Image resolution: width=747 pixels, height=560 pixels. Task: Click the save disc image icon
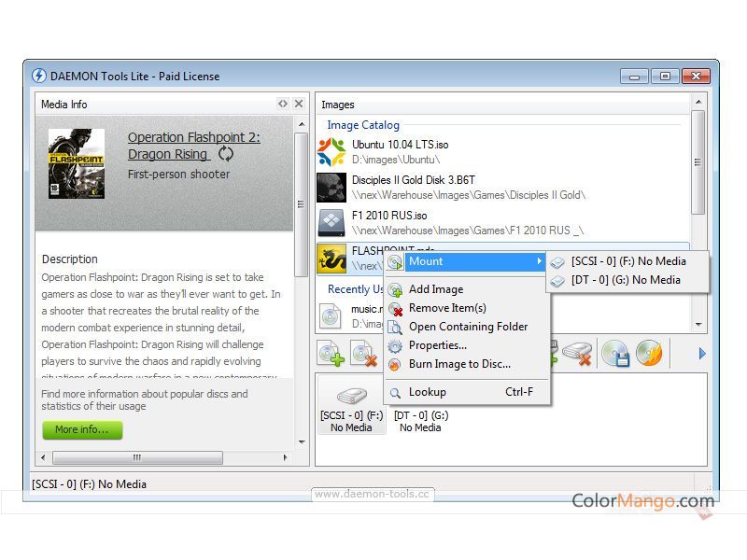[x=616, y=354]
